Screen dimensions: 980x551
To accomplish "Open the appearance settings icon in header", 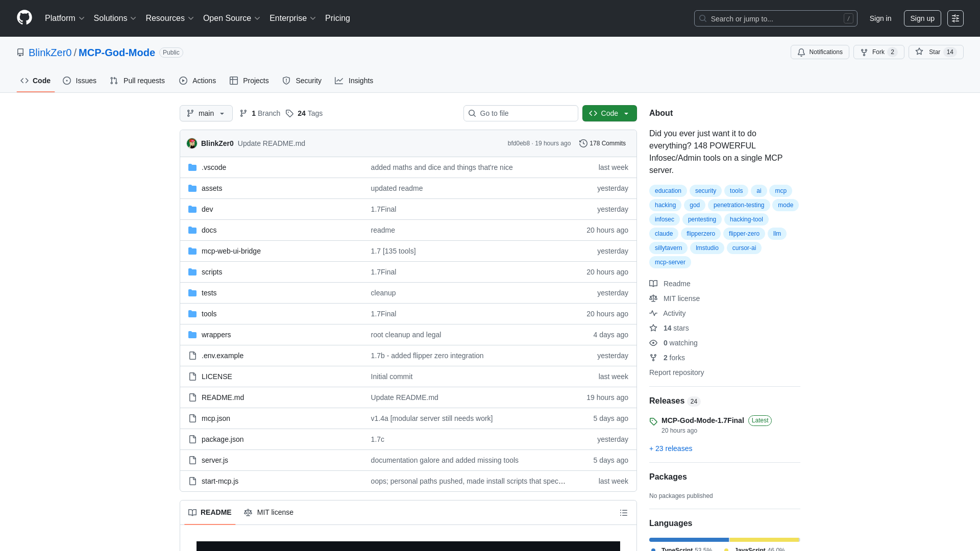I will pyautogui.click(x=955, y=18).
